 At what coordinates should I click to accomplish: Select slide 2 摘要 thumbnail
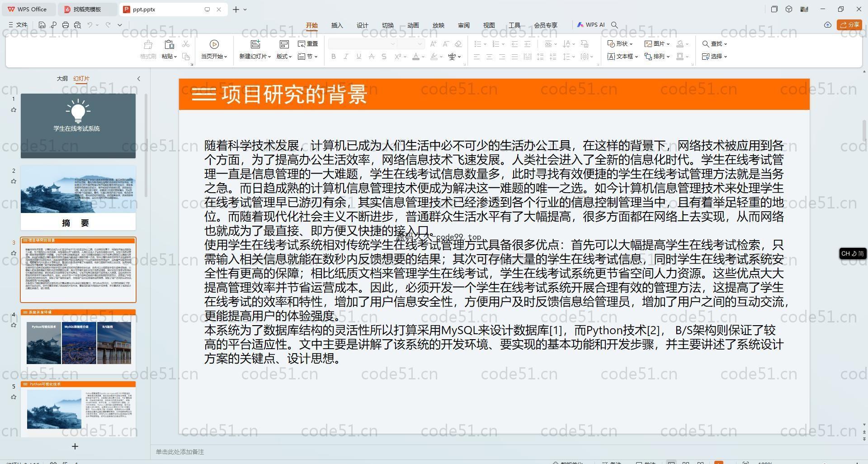78,198
